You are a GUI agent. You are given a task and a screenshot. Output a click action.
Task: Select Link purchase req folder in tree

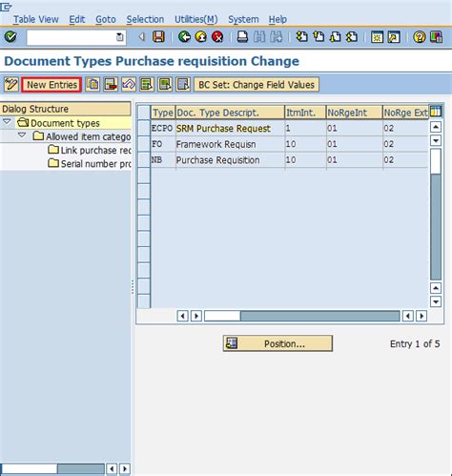(x=90, y=150)
